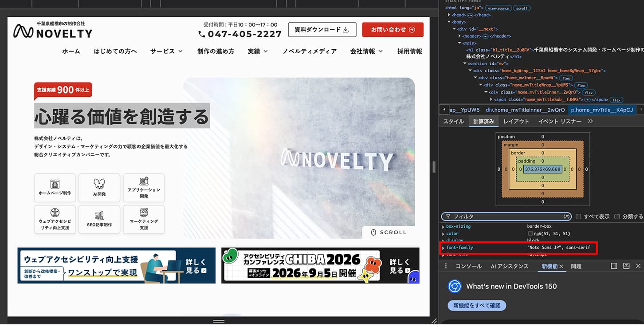Collapse the div id __next node
The width and height of the screenshot is (644, 327).
[x=454, y=29]
